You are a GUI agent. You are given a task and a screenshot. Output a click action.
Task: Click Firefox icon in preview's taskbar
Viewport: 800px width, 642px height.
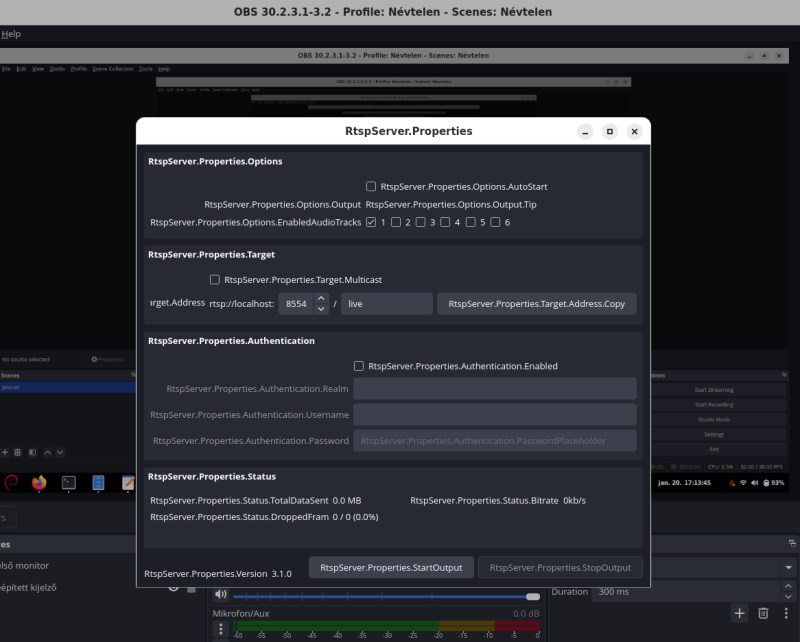[x=39, y=482]
